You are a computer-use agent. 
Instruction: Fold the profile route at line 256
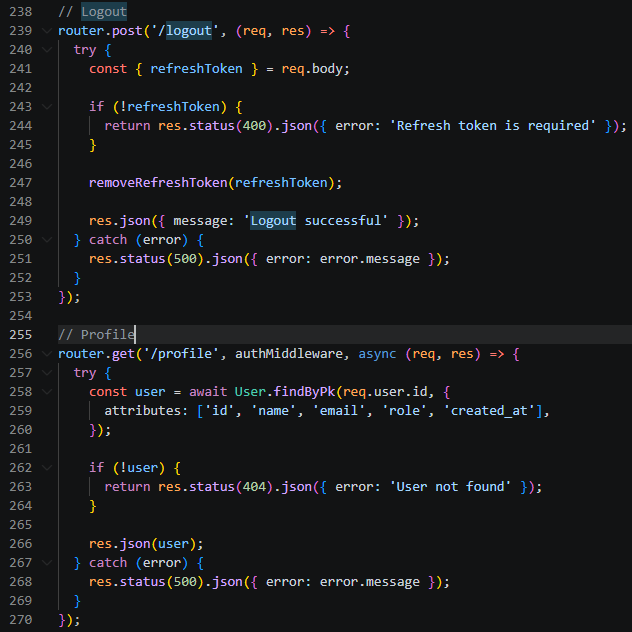[x=47, y=354]
